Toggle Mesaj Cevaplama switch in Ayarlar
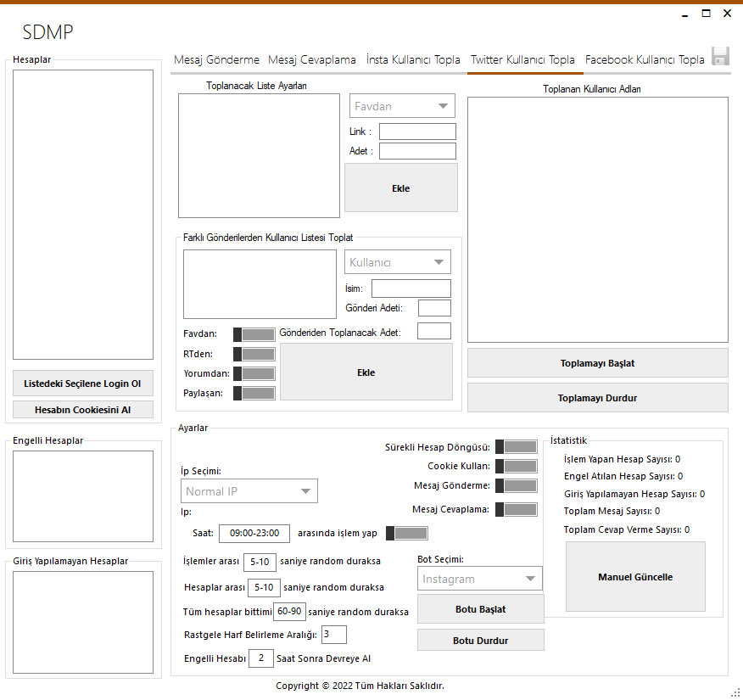This screenshot has height=700, width=743. [516, 509]
